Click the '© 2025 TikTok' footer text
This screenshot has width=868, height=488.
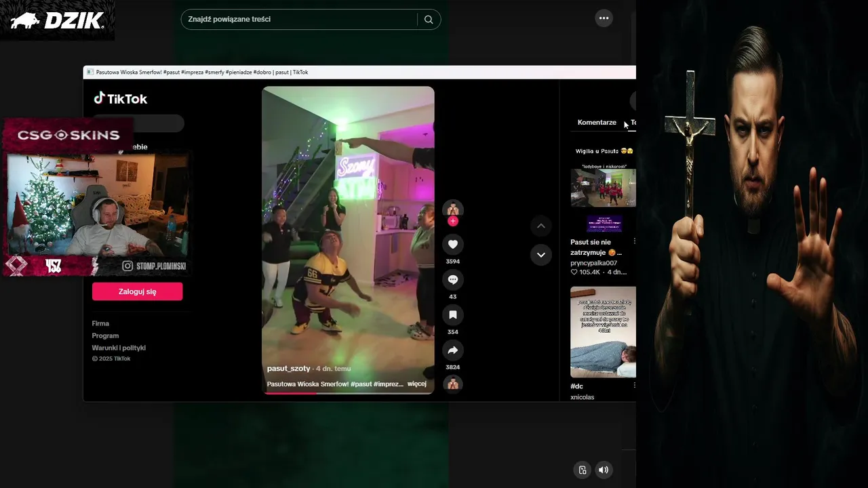tap(111, 359)
